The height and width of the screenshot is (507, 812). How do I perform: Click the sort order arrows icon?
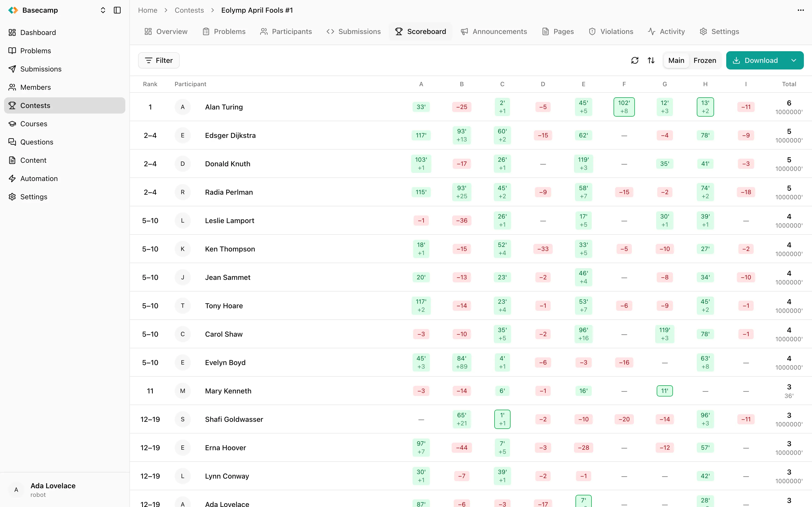(651, 60)
